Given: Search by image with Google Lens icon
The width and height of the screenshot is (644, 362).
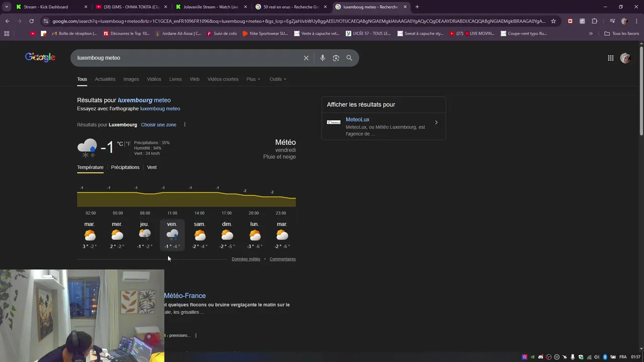Looking at the screenshot, I should (336, 58).
